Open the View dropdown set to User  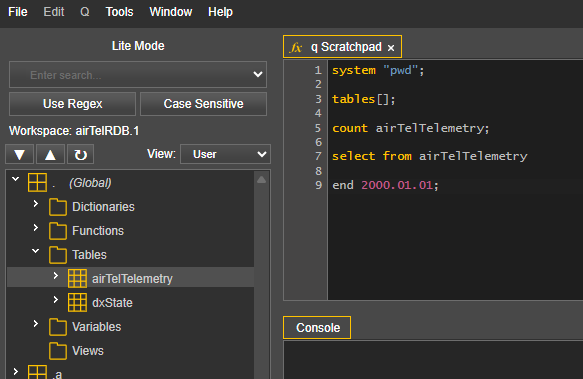coord(225,154)
